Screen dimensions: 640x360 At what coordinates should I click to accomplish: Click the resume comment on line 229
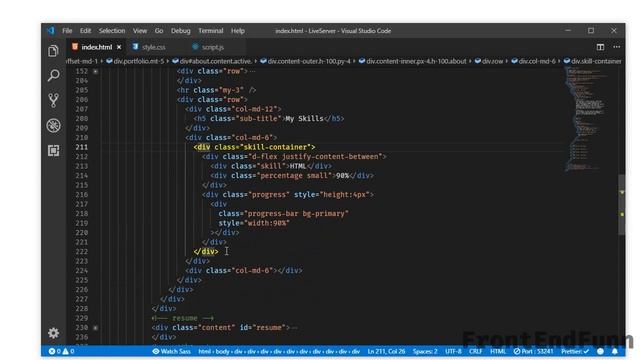(182, 318)
